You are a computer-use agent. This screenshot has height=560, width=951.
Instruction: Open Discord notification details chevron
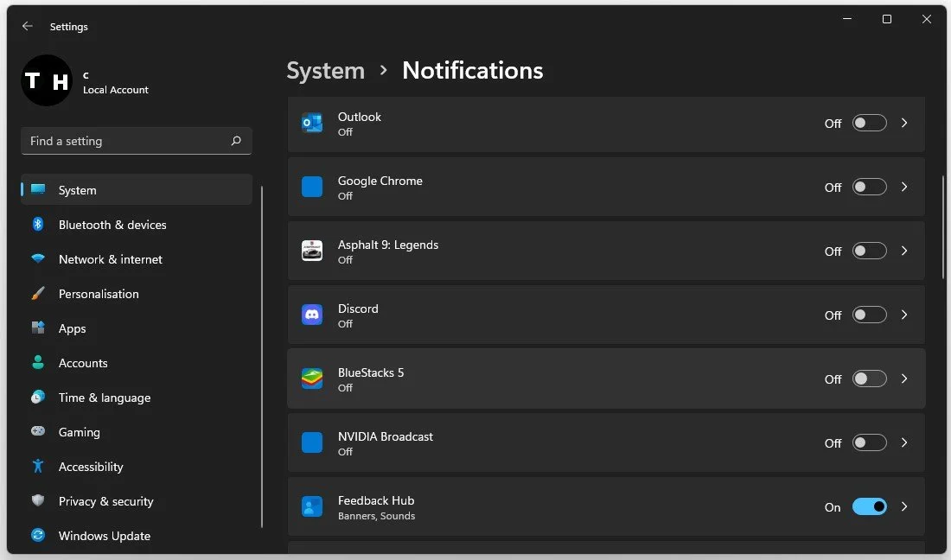(x=904, y=315)
